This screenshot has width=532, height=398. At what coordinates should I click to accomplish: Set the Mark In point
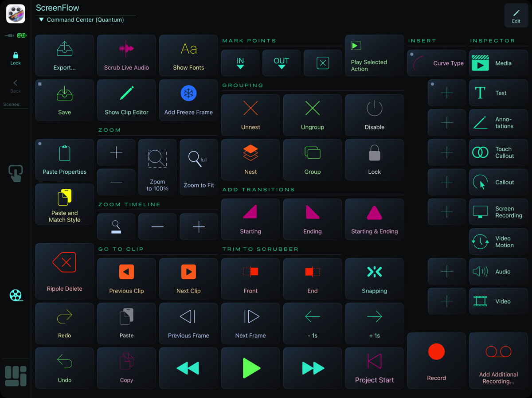tap(240, 63)
